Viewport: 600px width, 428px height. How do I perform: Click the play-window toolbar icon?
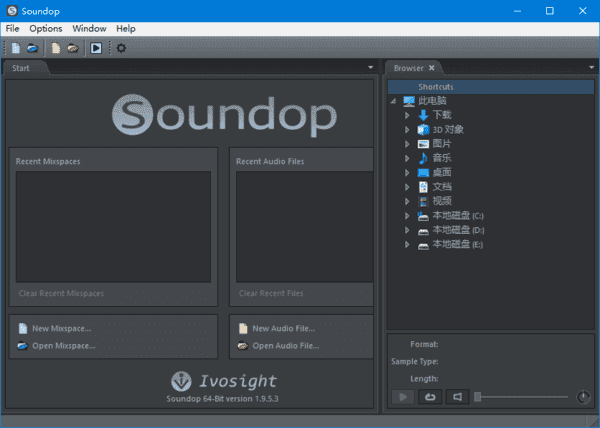(96, 48)
